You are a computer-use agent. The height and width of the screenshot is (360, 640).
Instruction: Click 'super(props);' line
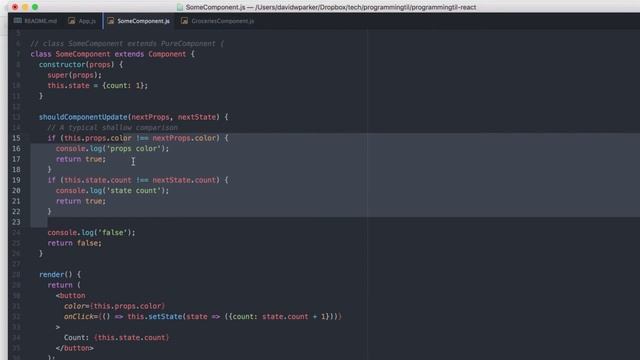point(74,75)
